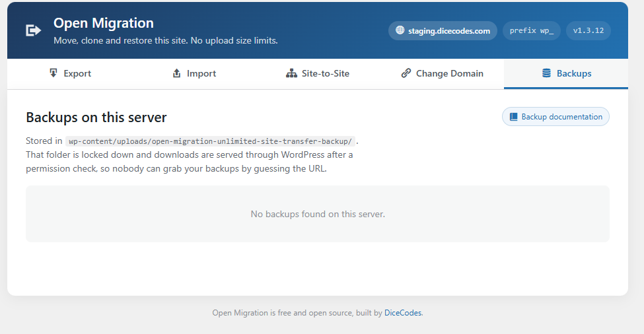Click the backup folder path code text
Viewport: 644px width, 334px height.
pos(210,141)
